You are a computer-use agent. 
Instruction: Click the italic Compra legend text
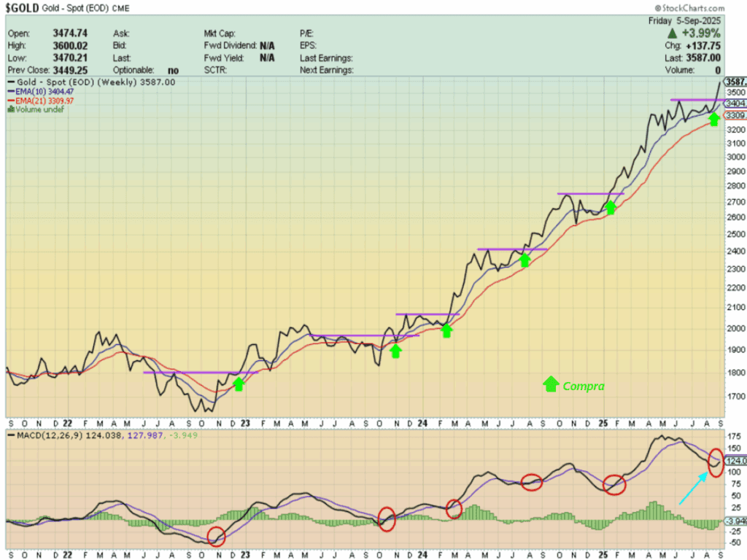[x=584, y=386]
